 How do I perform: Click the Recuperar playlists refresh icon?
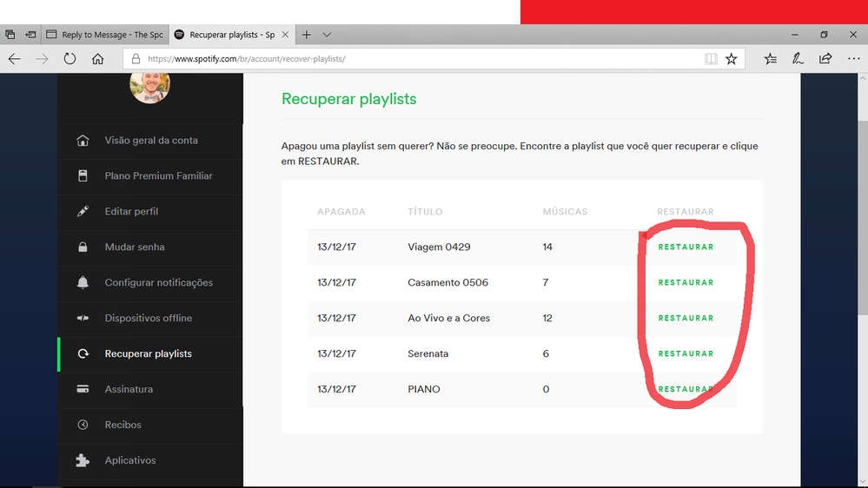coord(83,353)
